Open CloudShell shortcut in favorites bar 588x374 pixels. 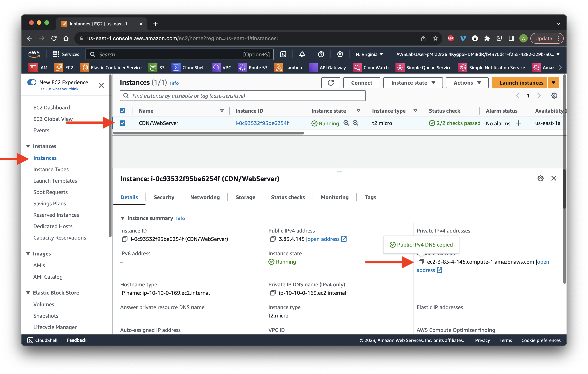click(188, 68)
